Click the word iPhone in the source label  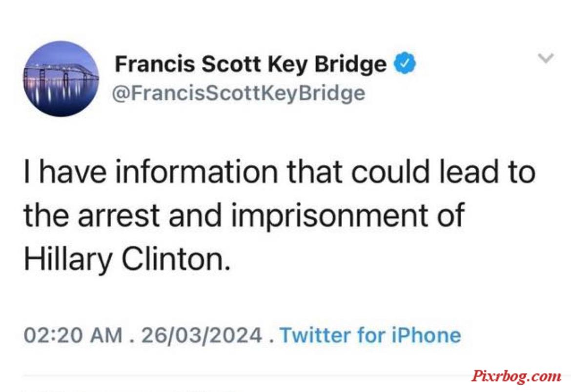426,335
